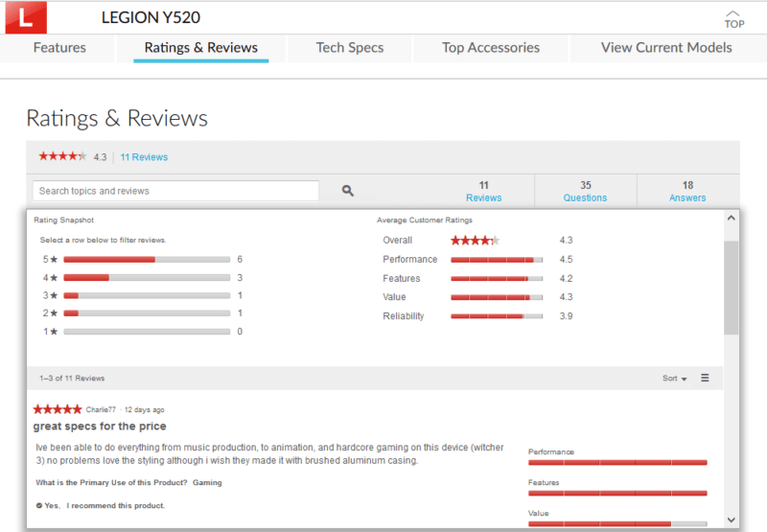This screenshot has height=532, width=767.
Task: Click the review's Features rating bar
Action: pos(617,494)
